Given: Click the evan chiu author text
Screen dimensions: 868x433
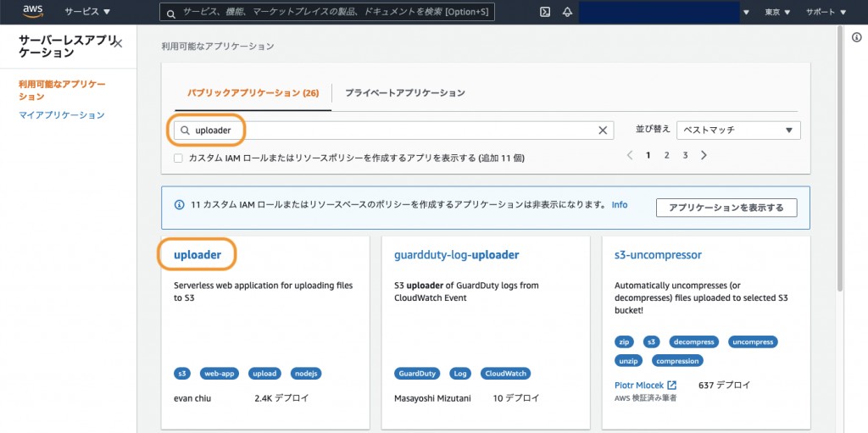Looking at the screenshot, I should coord(192,398).
